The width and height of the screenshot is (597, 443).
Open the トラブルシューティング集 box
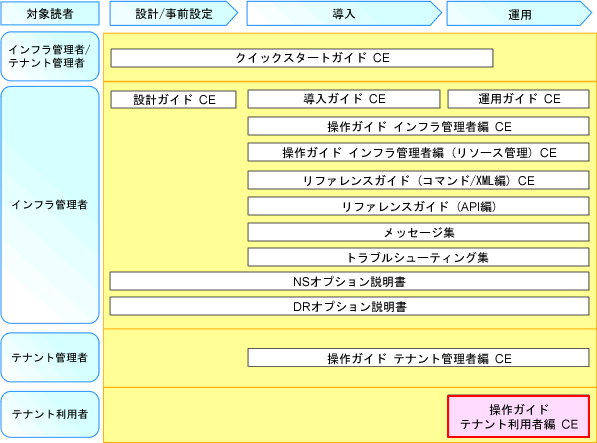(x=418, y=258)
